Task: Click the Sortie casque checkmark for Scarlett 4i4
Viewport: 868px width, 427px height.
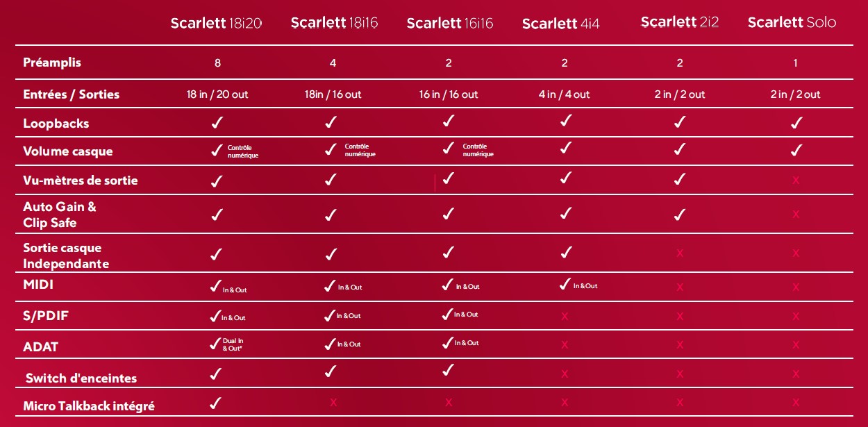Action: (566, 253)
